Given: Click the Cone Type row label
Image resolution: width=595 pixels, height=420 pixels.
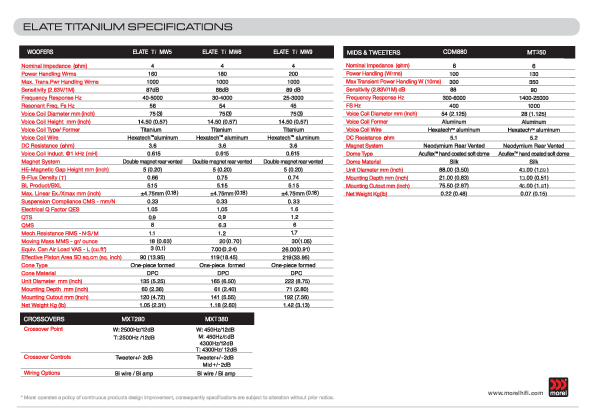Looking at the screenshot, I should coord(35,265).
